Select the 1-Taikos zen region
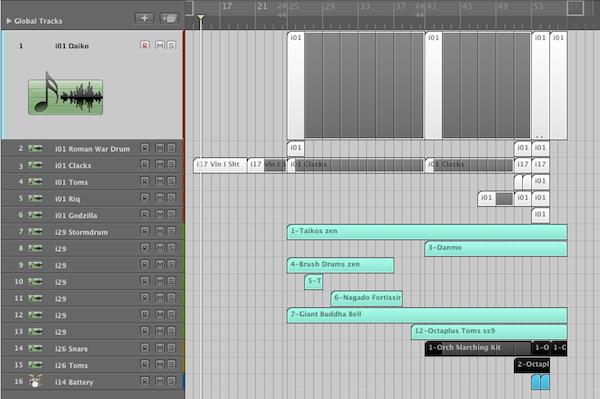Image resolution: width=600 pixels, height=399 pixels. (427, 232)
